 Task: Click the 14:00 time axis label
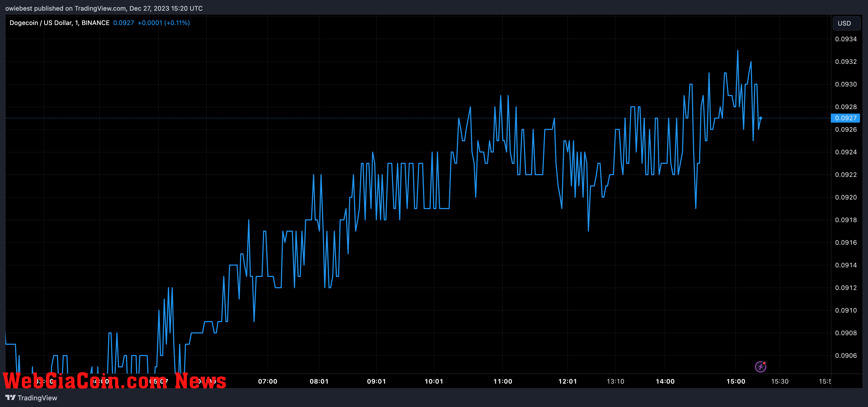click(665, 381)
